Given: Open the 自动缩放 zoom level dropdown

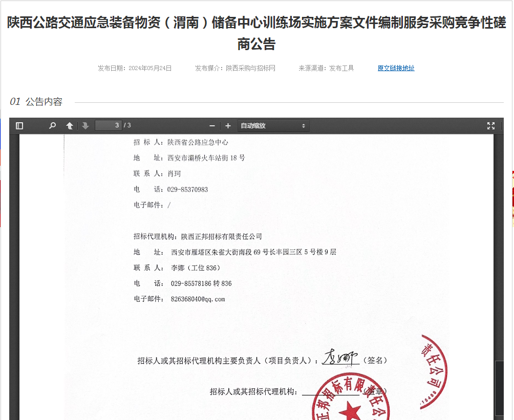Looking at the screenshot, I should pos(273,126).
